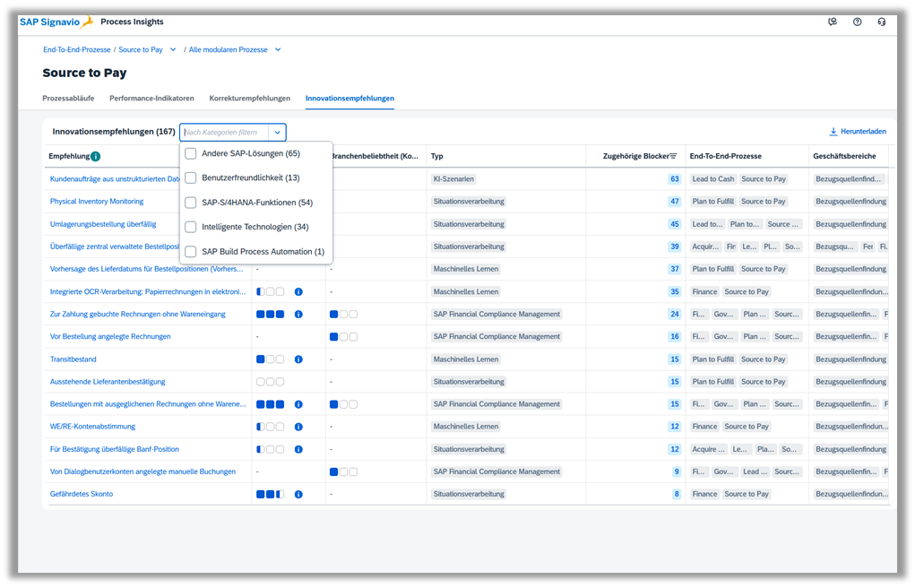Click the KI-Szenarien type tag
The image size is (915, 588).
(x=453, y=179)
